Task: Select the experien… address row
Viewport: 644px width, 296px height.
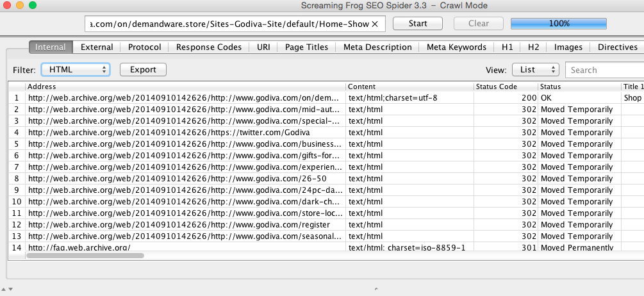Action: [186, 167]
